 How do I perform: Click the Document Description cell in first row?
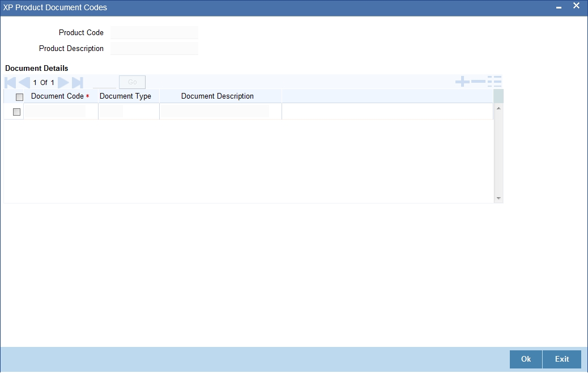point(215,112)
